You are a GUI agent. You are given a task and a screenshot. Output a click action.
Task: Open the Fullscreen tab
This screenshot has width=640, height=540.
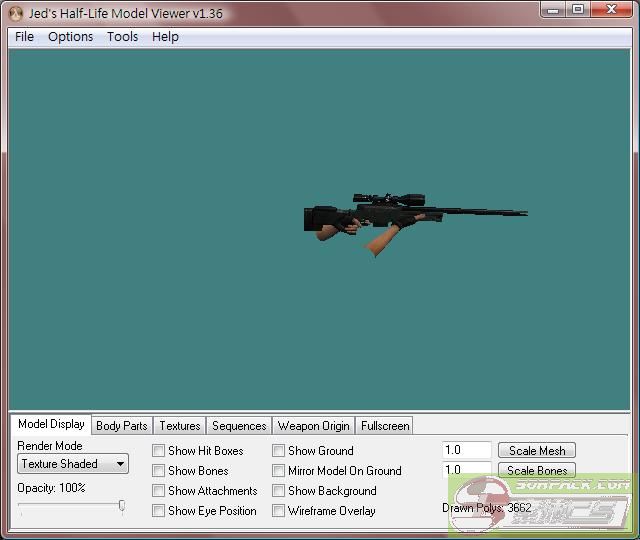(385, 426)
